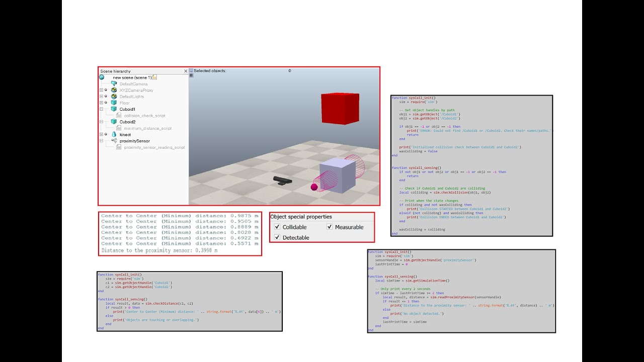Expand the XYZCameraProxy tree node
Viewport: 644px width, 362px height.
101,90
